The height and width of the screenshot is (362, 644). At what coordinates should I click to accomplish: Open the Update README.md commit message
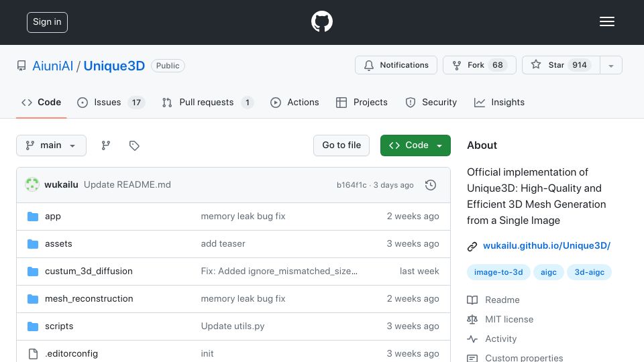click(127, 185)
